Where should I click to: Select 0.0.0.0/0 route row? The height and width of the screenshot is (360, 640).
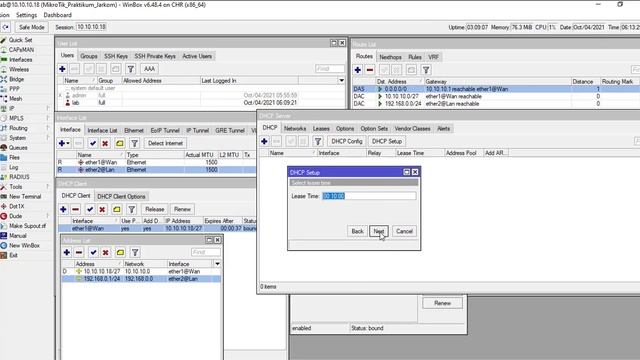click(496, 89)
